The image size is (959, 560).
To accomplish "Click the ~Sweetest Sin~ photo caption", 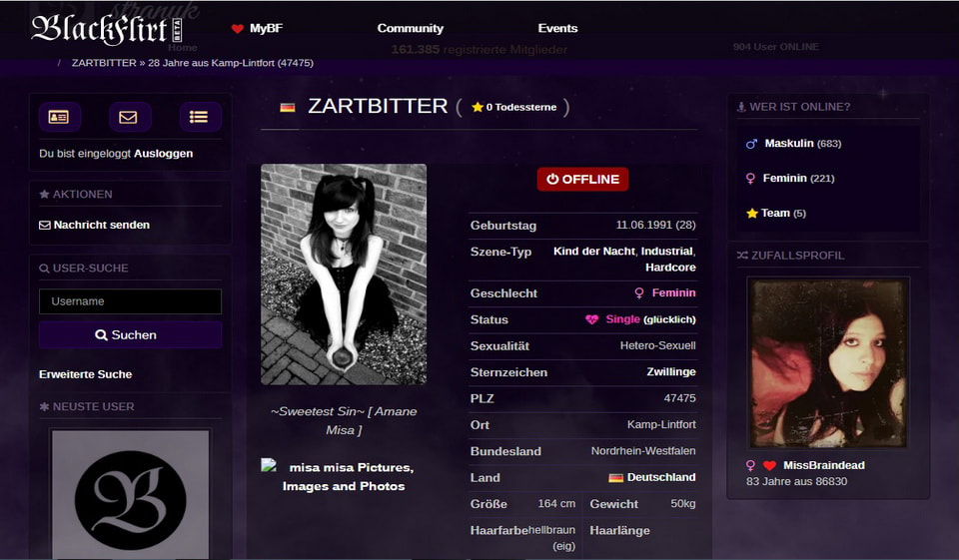I will 344,420.
